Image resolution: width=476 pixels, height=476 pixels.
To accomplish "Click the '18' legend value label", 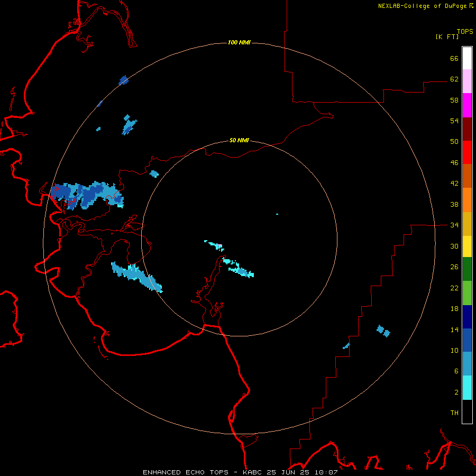I will tap(454, 309).
